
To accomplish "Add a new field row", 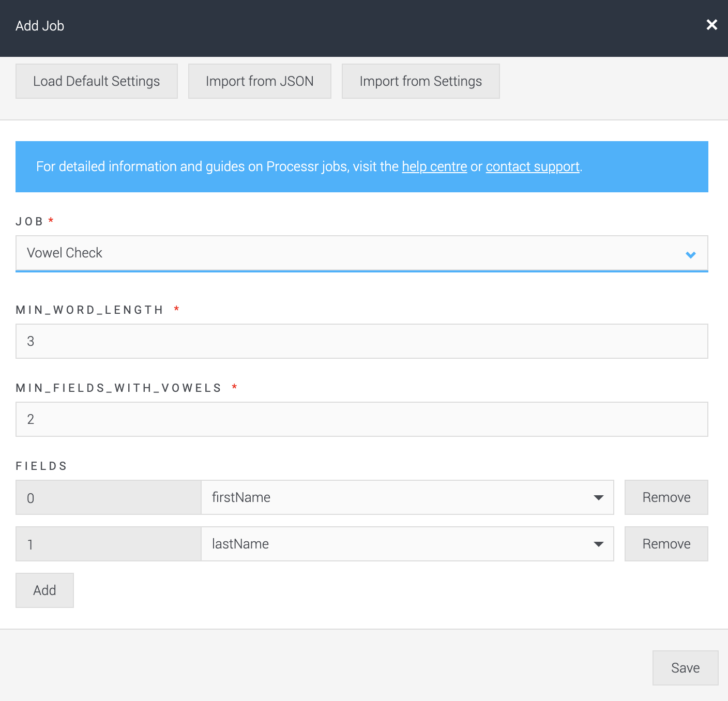I will tap(44, 590).
